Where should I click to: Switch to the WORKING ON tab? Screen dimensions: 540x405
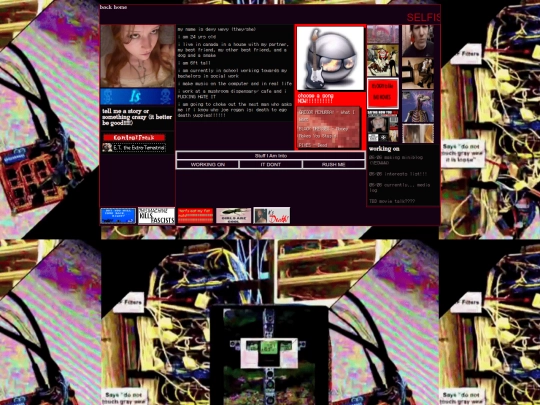(207, 165)
